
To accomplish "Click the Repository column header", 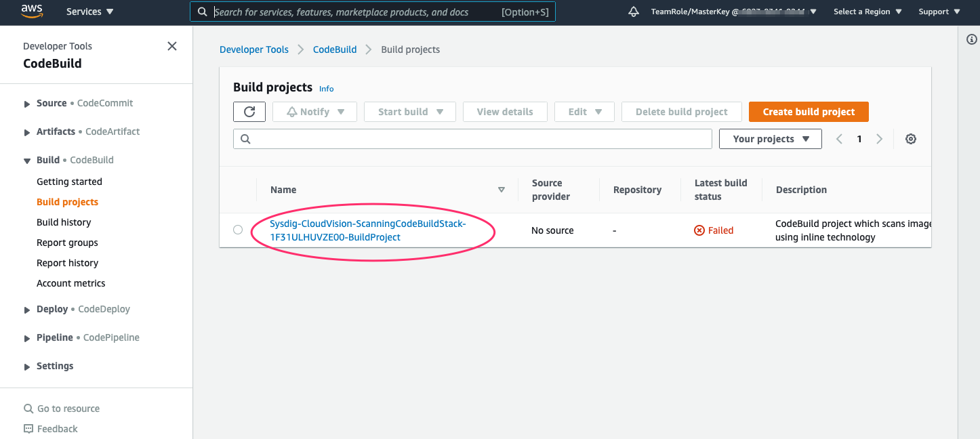I will pos(637,190).
